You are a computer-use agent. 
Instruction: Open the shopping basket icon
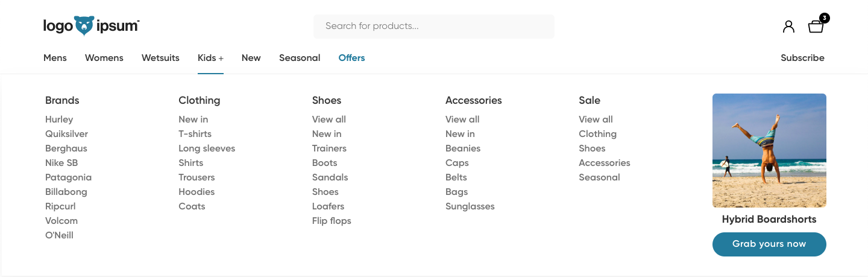[816, 26]
